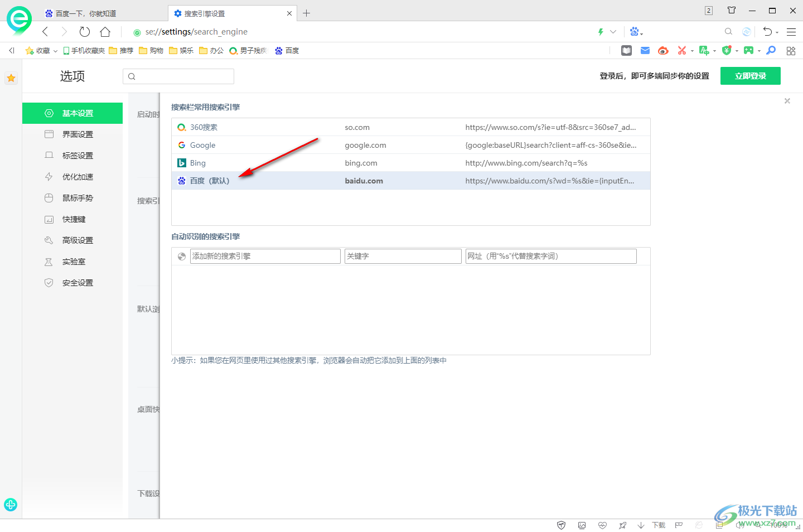The width and height of the screenshot is (803, 532).
Task: Select 高级设置 in settings sidebar
Action: (x=72, y=240)
